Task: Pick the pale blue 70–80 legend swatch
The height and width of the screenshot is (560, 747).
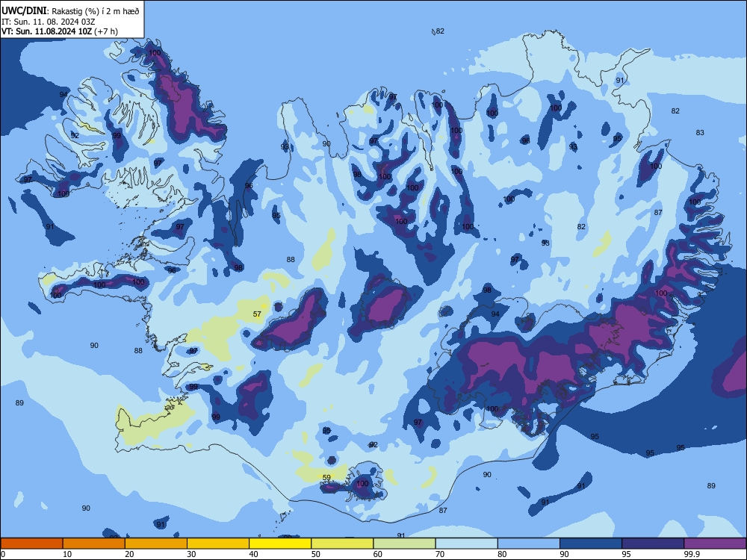Action: click(466, 544)
